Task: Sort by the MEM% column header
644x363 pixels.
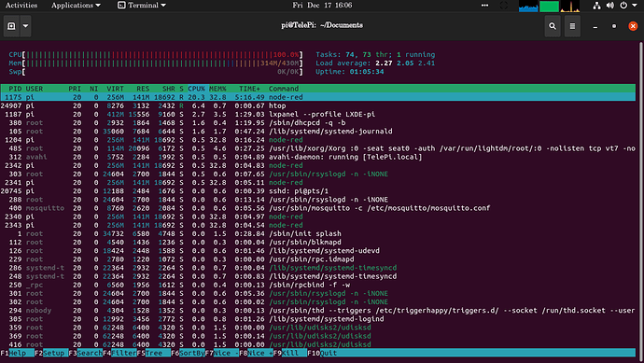Action: (x=217, y=89)
